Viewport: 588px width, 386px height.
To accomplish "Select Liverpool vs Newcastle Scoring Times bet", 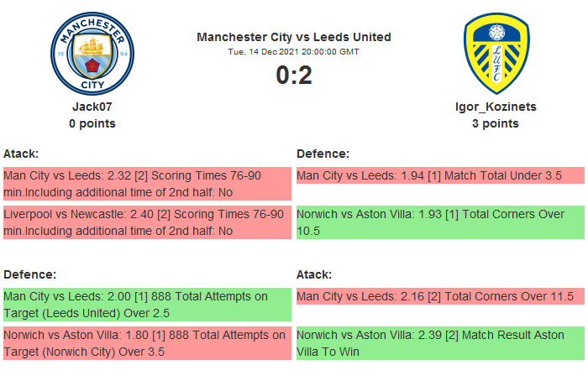I will coord(146,222).
